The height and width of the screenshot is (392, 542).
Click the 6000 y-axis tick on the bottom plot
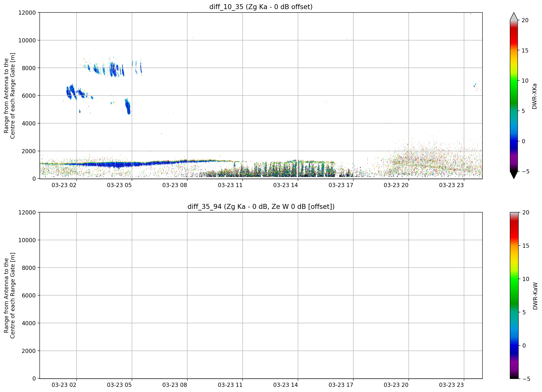pyautogui.click(x=28, y=295)
